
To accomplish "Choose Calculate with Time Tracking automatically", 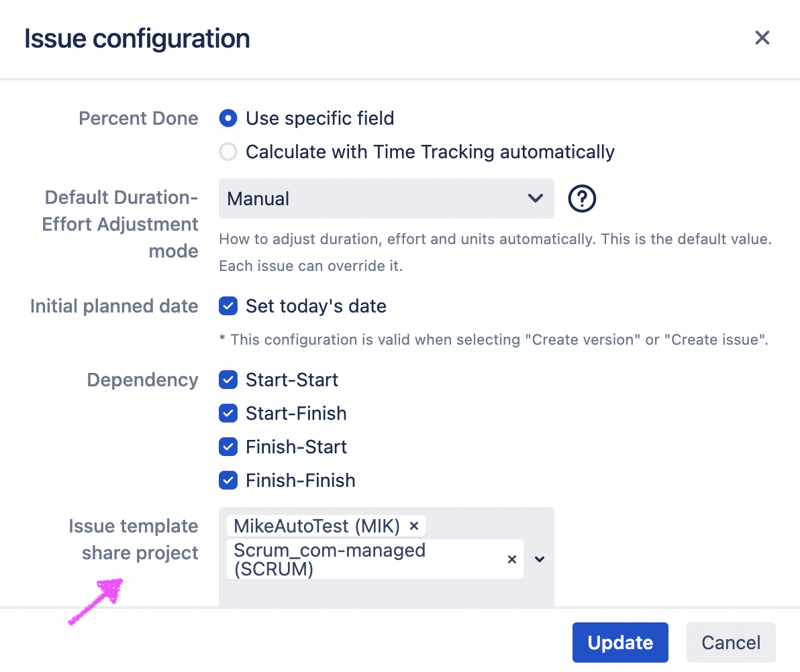I will (228, 152).
